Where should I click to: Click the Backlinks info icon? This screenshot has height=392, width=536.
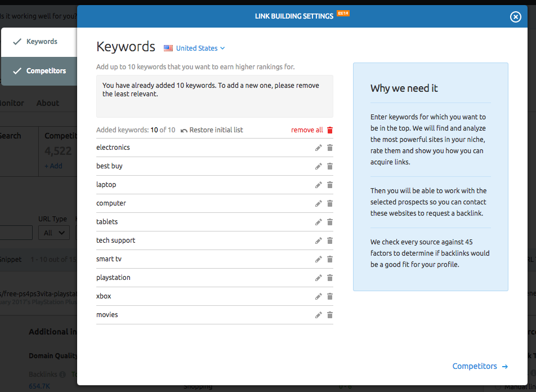(62, 375)
